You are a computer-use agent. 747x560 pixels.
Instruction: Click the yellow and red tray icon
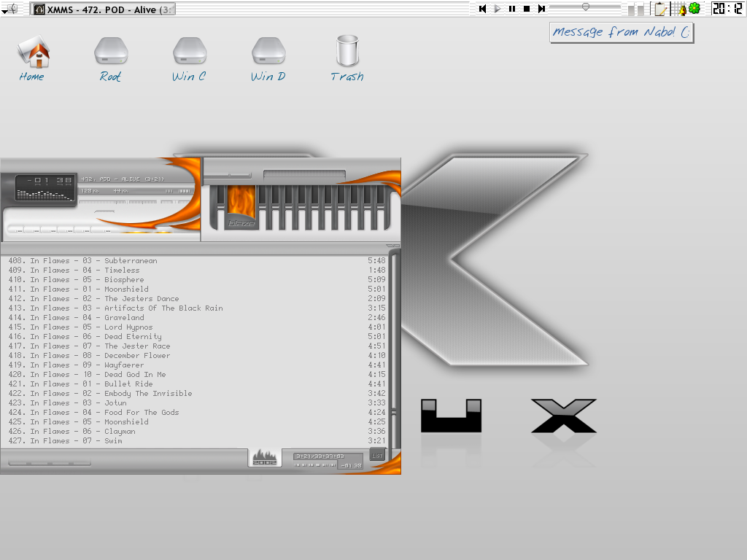(683, 10)
